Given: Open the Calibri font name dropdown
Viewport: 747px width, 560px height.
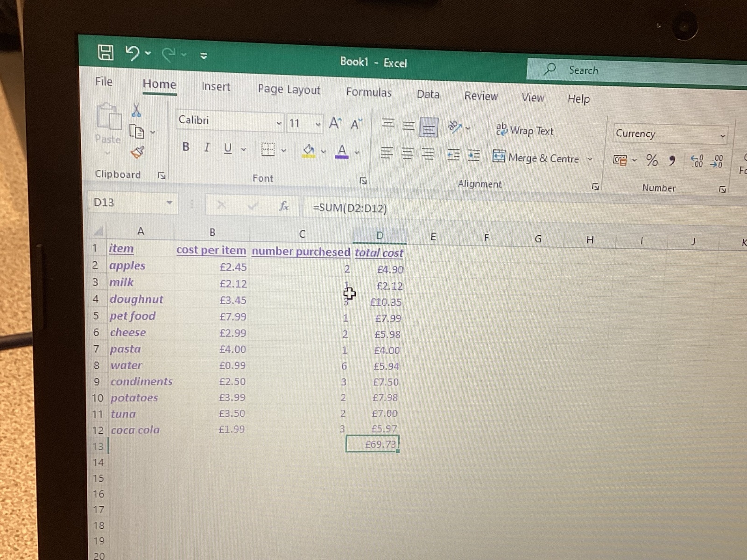Looking at the screenshot, I should click(279, 124).
